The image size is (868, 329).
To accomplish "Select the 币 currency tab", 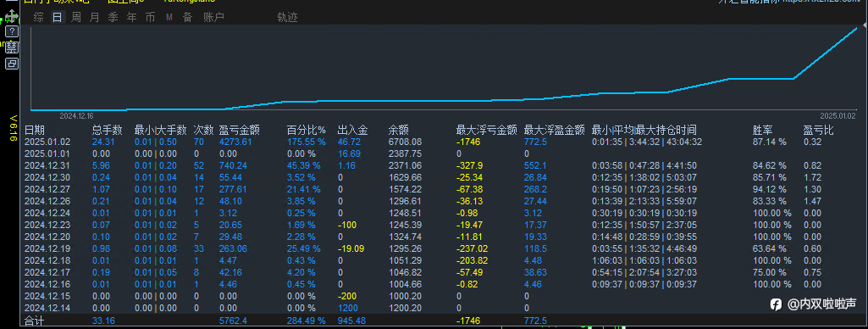I will click(150, 17).
